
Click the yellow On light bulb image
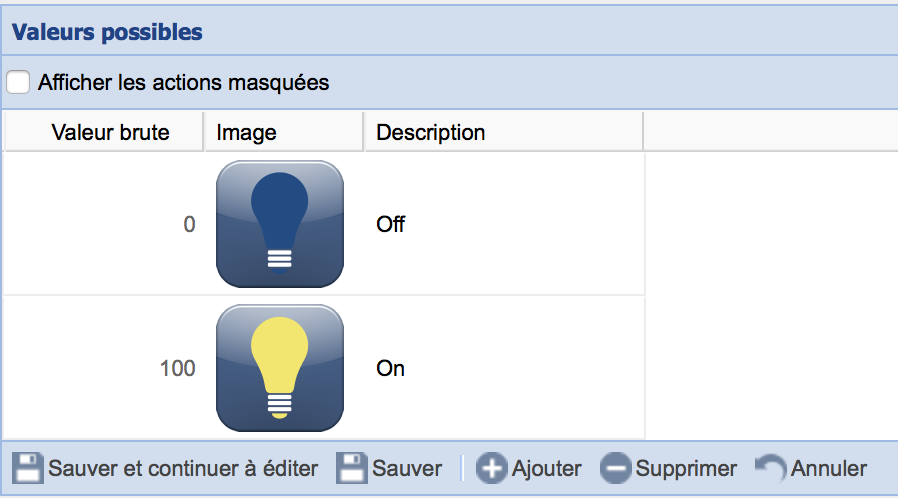pyautogui.click(x=280, y=368)
